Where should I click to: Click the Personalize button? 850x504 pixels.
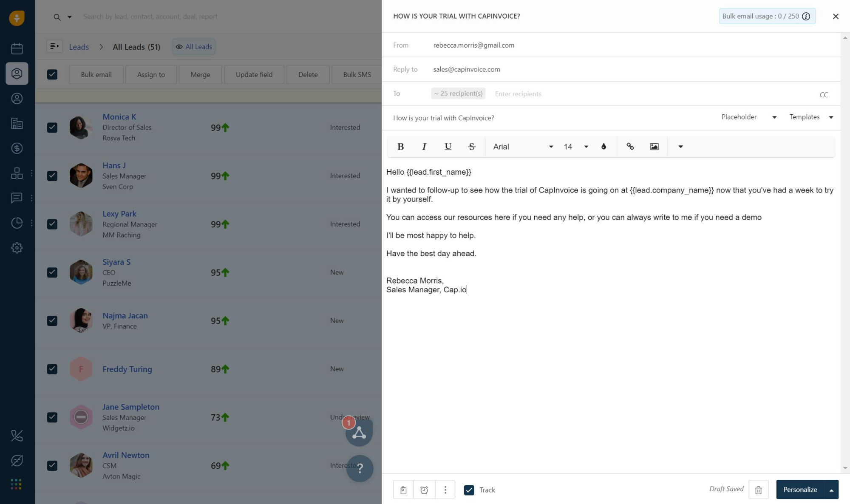(800, 490)
